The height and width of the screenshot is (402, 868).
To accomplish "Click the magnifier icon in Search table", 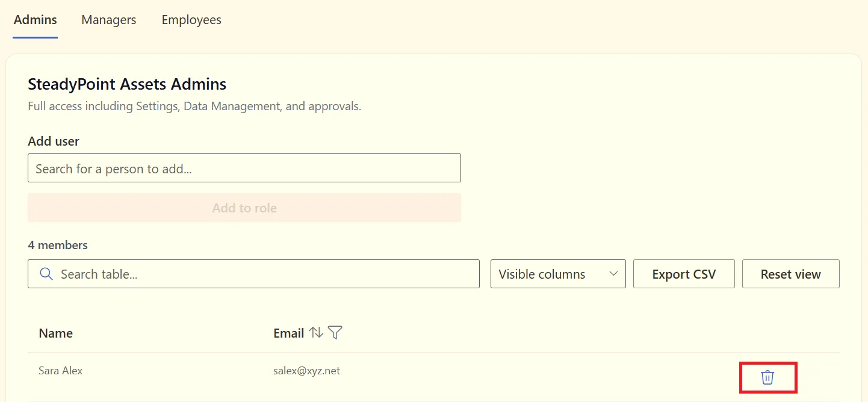I will 46,274.
